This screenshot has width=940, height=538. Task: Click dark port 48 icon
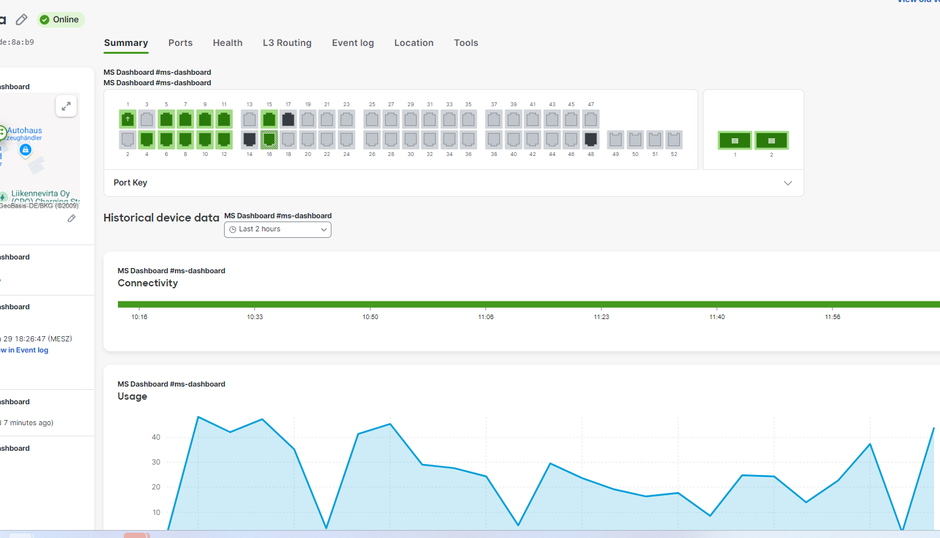click(x=591, y=140)
